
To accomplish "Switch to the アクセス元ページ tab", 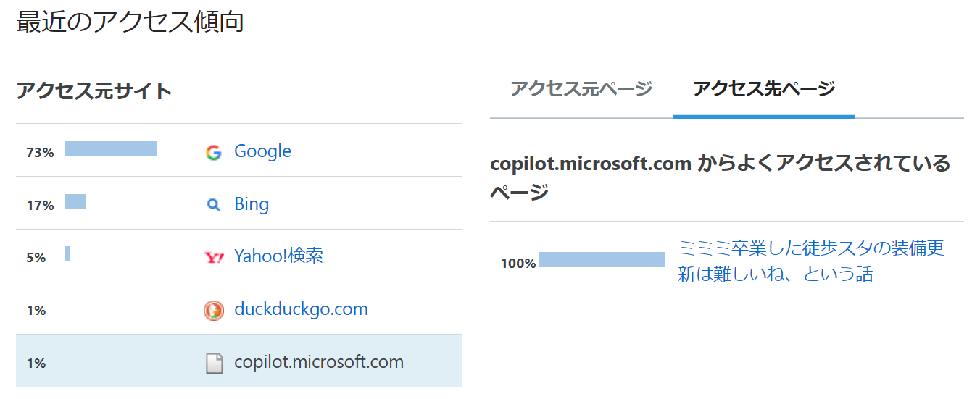I will (x=581, y=89).
